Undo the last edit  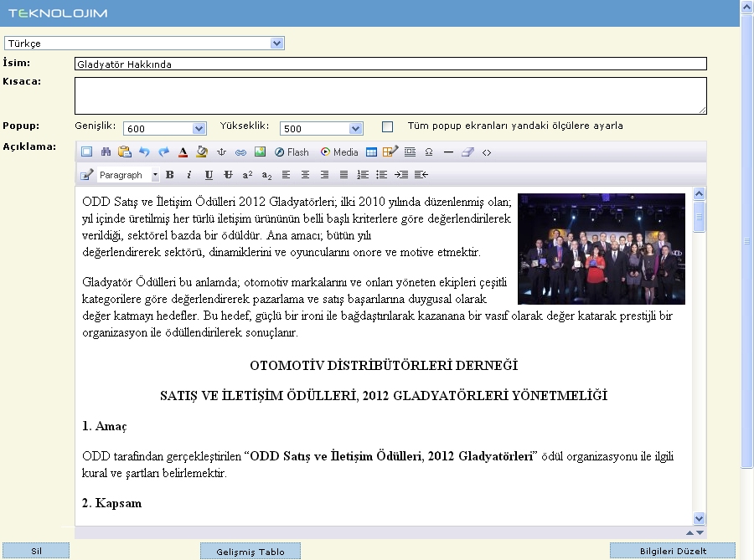[x=144, y=152]
